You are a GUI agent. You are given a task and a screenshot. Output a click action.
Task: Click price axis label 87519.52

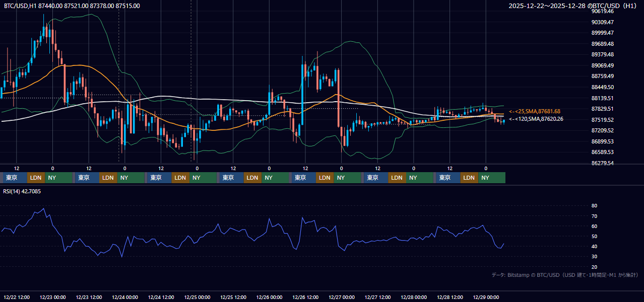pyautogui.click(x=603, y=120)
